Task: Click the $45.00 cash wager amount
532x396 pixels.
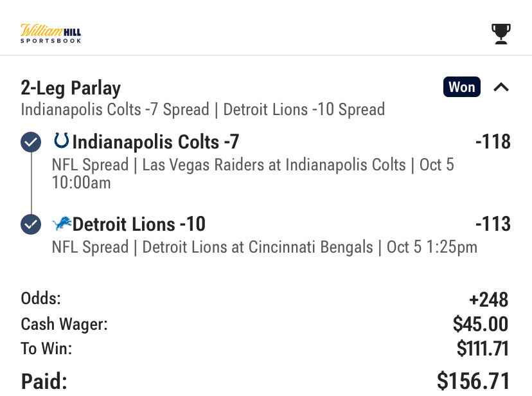Action: click(x=481, y=324)
